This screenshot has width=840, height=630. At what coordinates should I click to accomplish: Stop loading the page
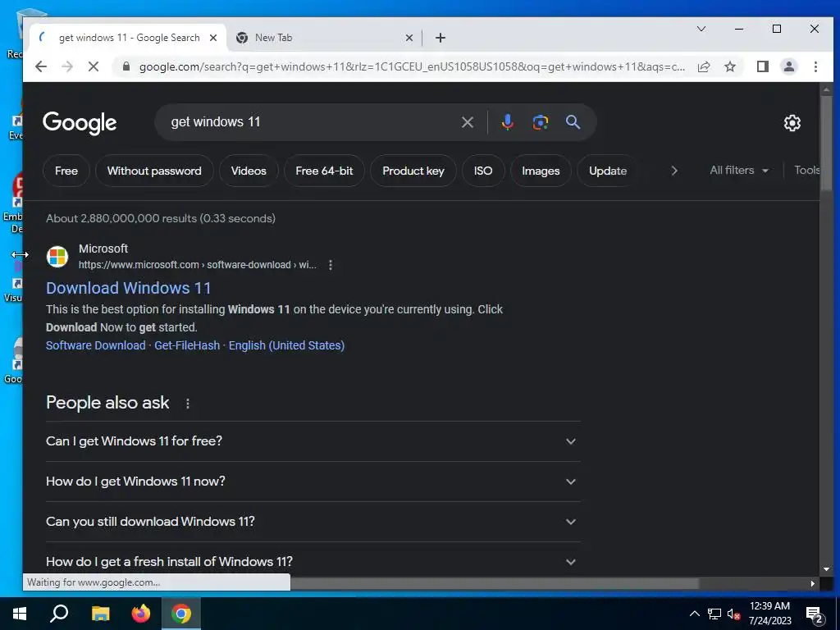(x=94, y=66)
